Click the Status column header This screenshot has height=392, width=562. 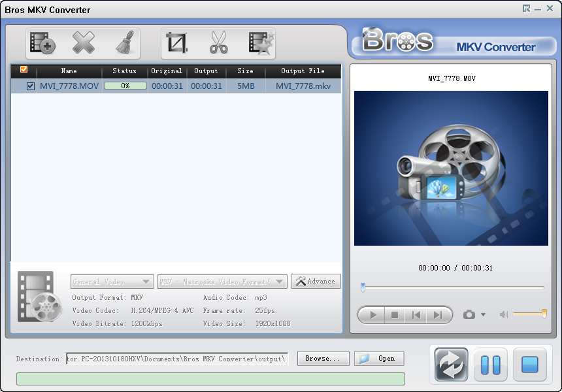tap(124, 71)
